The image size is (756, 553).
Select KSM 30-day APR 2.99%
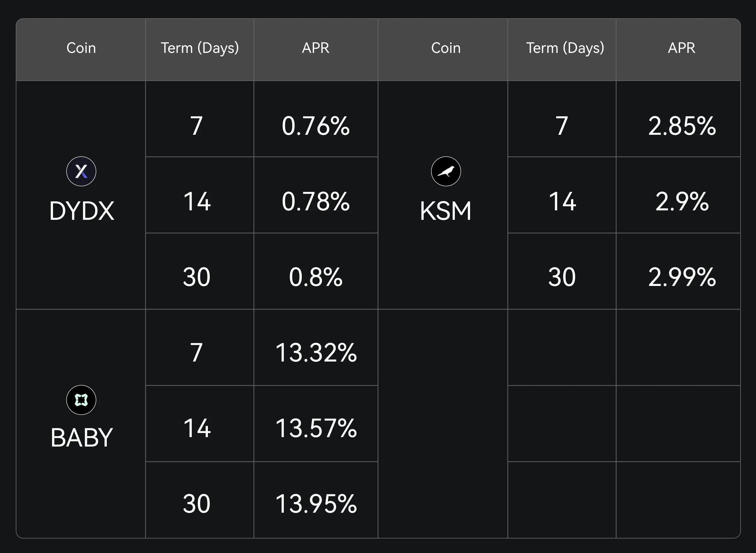tap(682, 277)
